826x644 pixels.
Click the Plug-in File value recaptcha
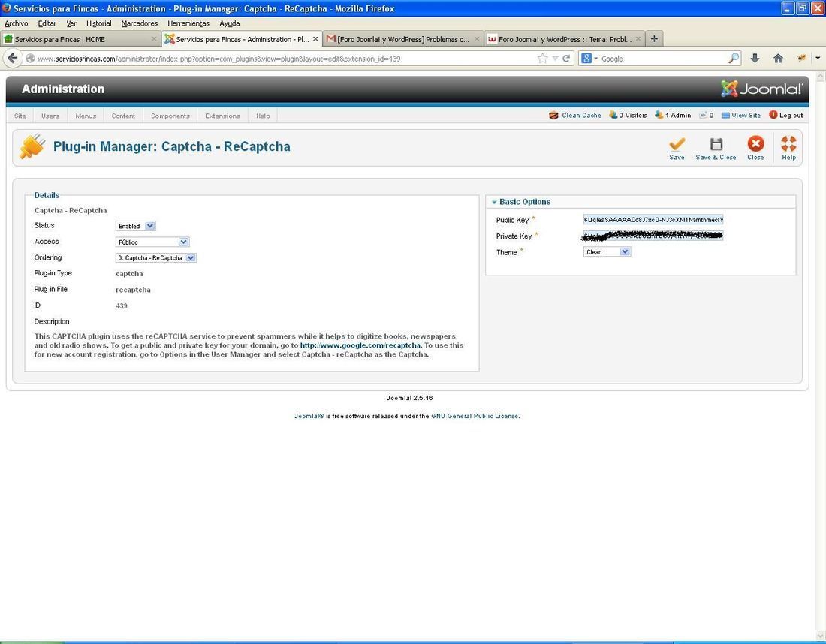click(x=133, y=290)
